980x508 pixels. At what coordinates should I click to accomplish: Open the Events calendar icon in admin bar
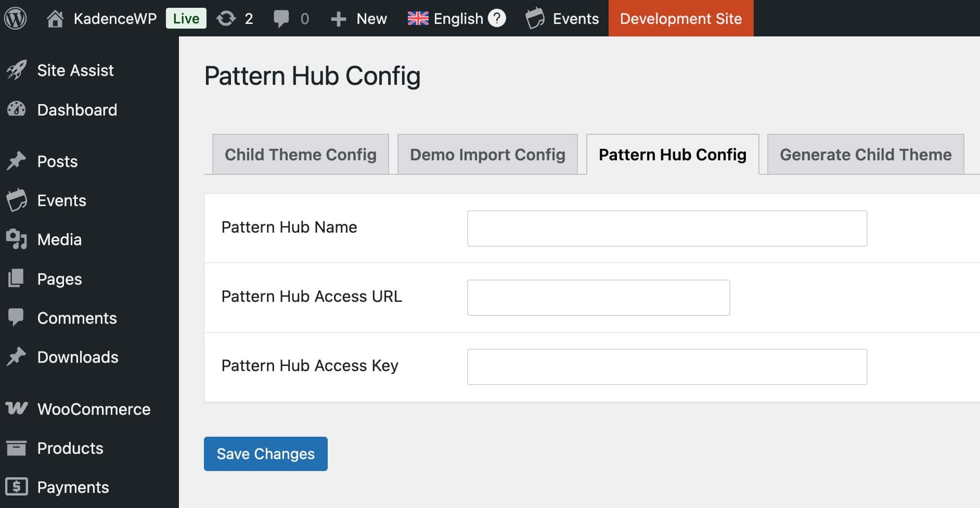535,18
